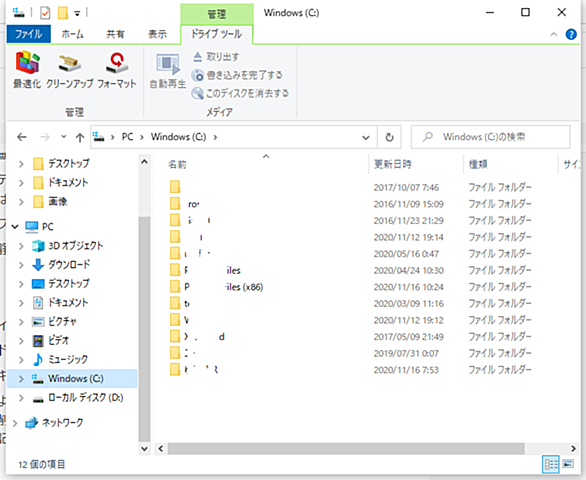This screenshot has width=586, height=480.
Task: Click the Windows (C:)の検索 search box
Action: point(491,137)
